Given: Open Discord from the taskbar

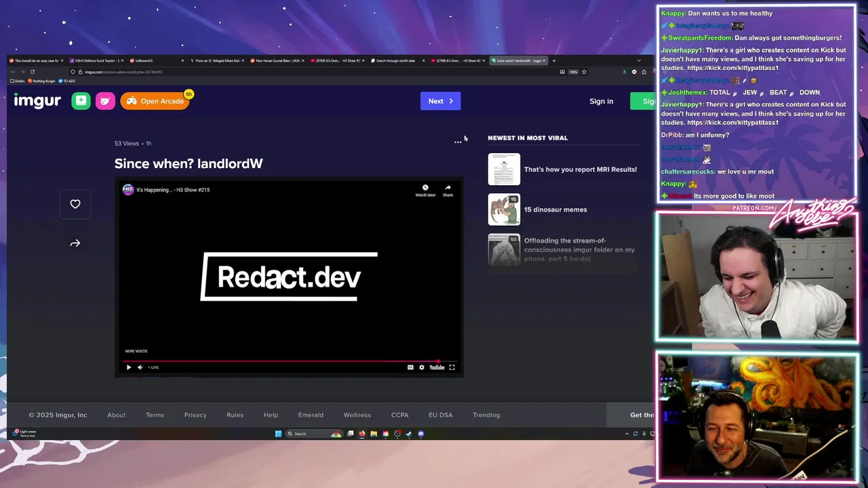Looking at the screenshot, I should coord(420,434).
